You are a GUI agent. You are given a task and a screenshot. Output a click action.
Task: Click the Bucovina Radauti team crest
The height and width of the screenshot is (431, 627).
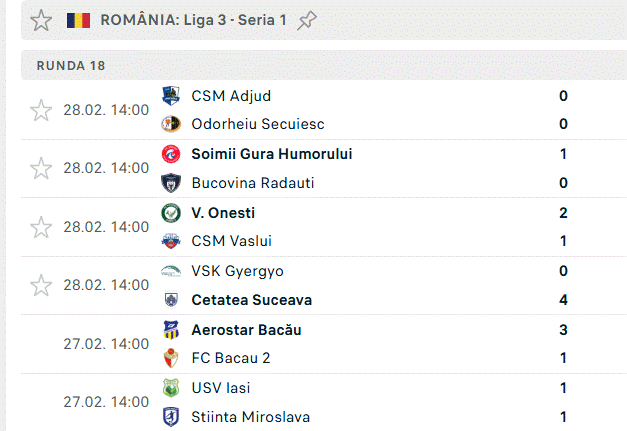pyautogui.click(x=171, y=183)
